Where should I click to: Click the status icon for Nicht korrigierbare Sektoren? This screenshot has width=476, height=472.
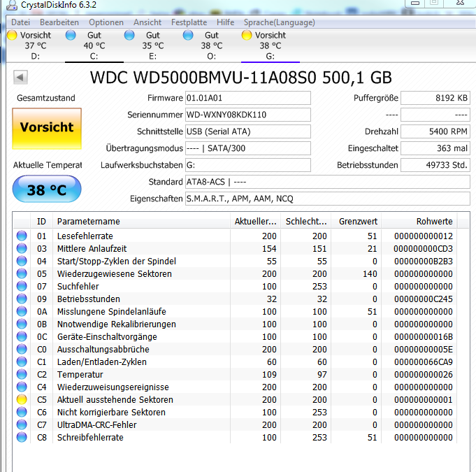(x=22, y=412)
